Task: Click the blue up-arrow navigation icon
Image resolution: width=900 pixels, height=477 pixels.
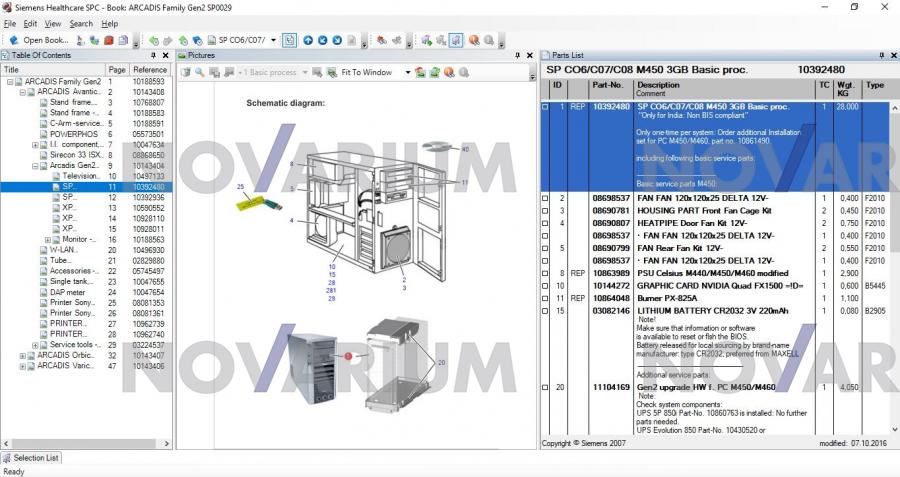Action: 308,40
